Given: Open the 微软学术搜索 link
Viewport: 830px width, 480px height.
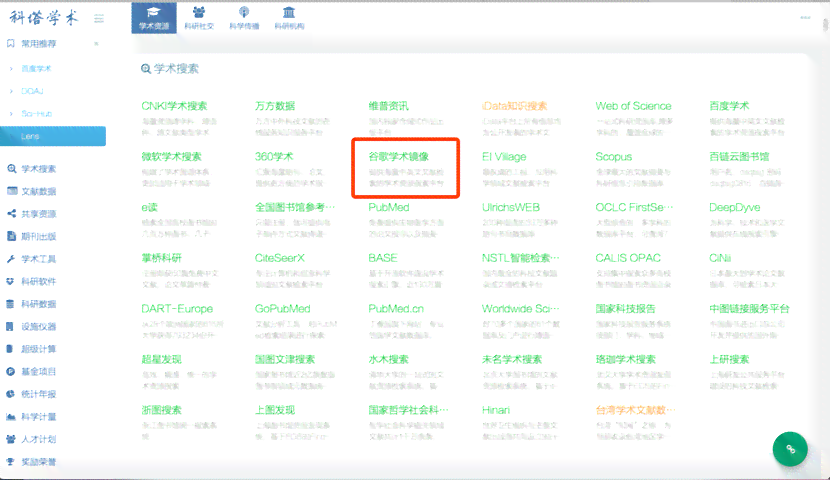Looking at the screenshot, I should point(172,157).
